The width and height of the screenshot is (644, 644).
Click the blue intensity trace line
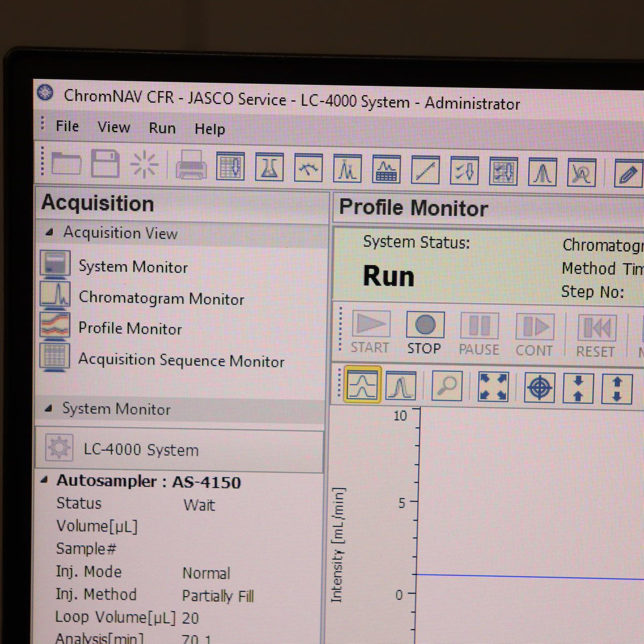[x=537, y=577]
